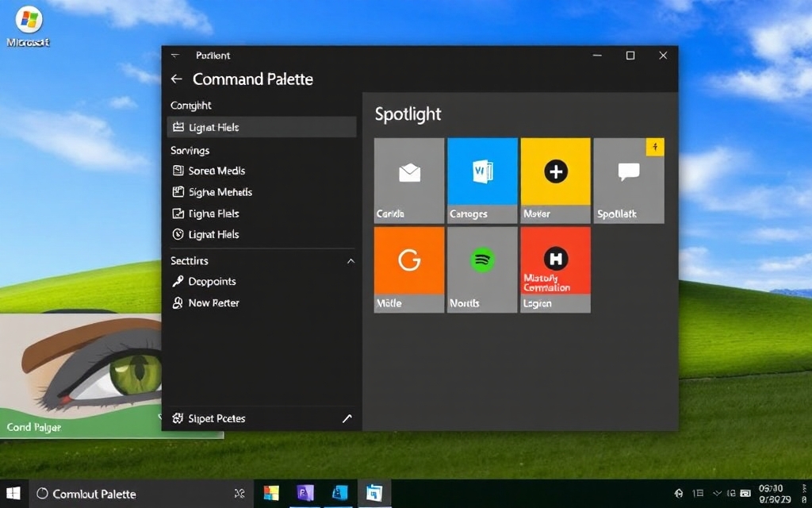Open the notification icon at taskbar far right
The image size is (812, 508).
point(804,494)
